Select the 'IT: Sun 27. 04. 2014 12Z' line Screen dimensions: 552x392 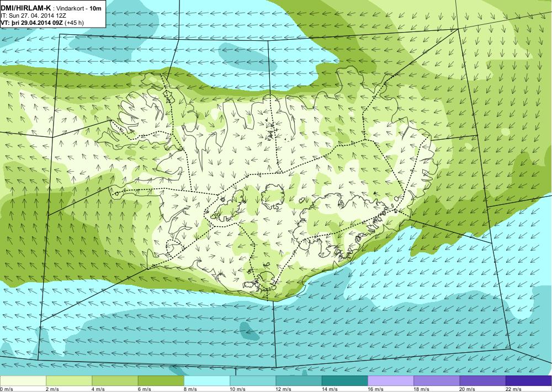coord(34,16)
